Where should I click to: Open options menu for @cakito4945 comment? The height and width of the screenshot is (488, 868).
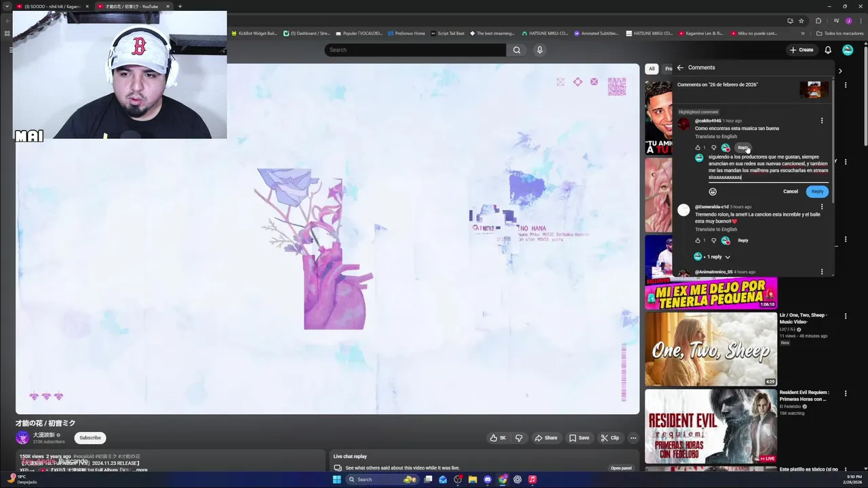(x=822, y=121)
